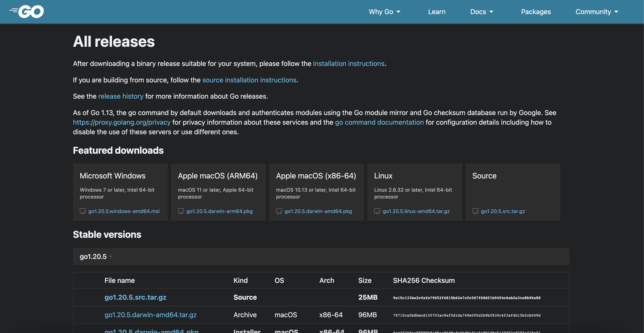Visit the proxy.golang.org/privacy link
Viewport: 644px width, 333px height.
point(121,122)
